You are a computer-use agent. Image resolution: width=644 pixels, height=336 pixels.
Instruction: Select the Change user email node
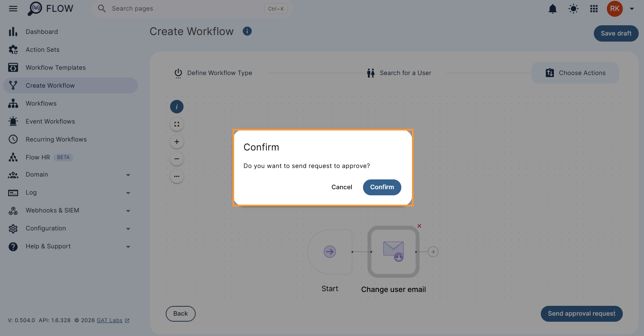(x=394, y=252)
